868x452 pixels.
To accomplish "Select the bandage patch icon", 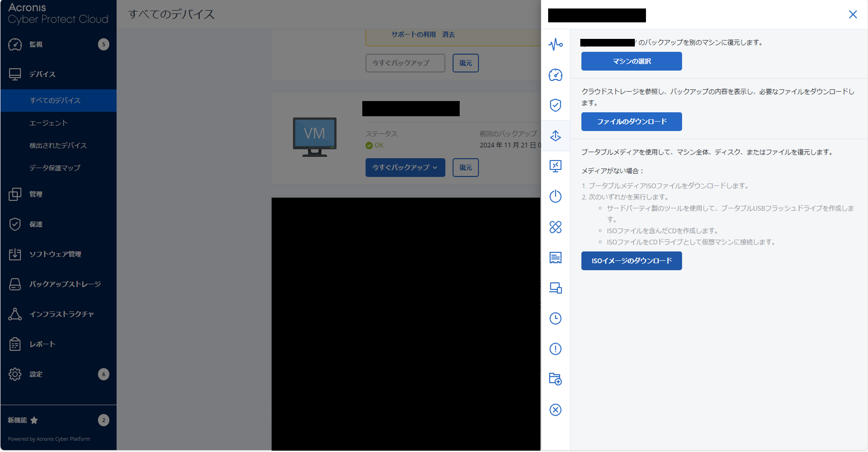I will pos(555,227).
